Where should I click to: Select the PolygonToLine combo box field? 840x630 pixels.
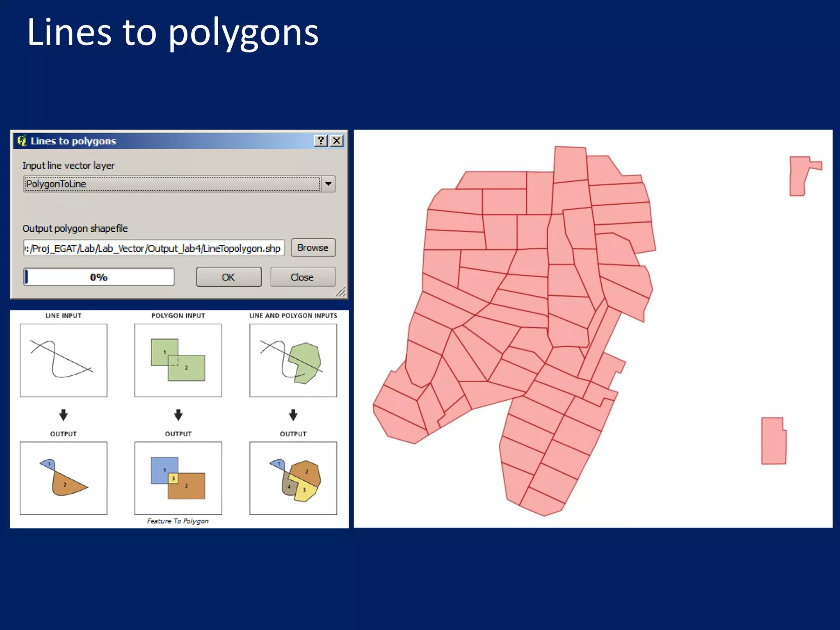(171, 184)
